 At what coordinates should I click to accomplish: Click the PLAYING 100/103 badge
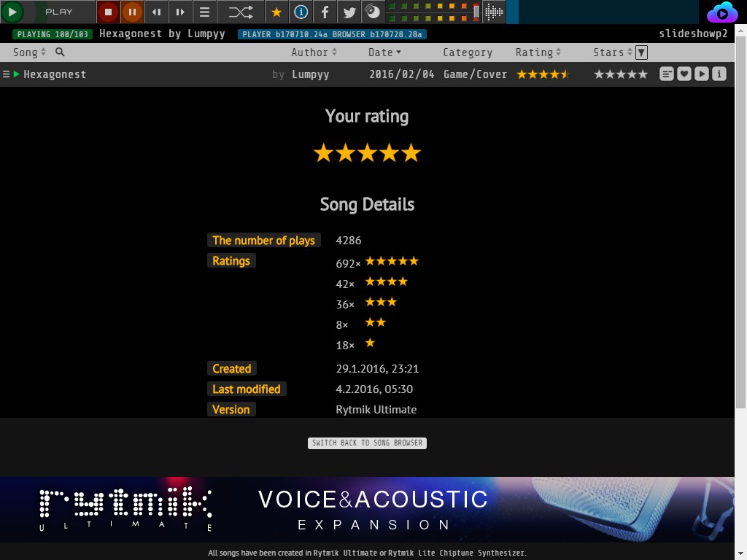click(53, 34)
